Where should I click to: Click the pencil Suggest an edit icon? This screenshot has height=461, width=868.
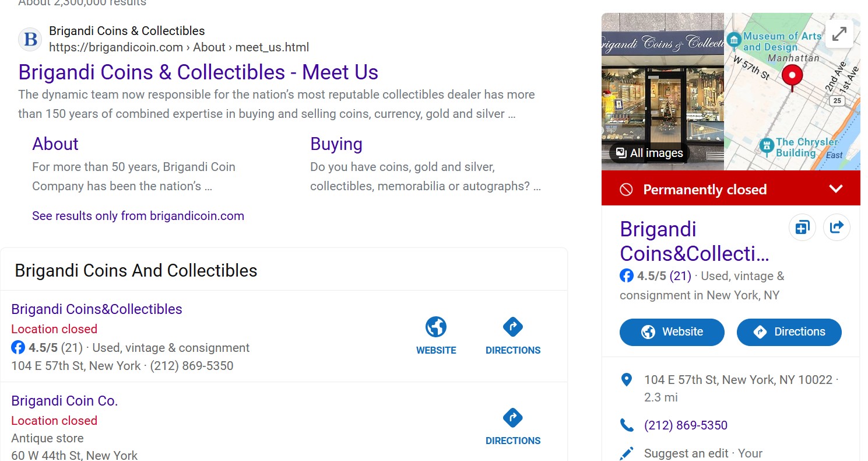pos(627,453)
